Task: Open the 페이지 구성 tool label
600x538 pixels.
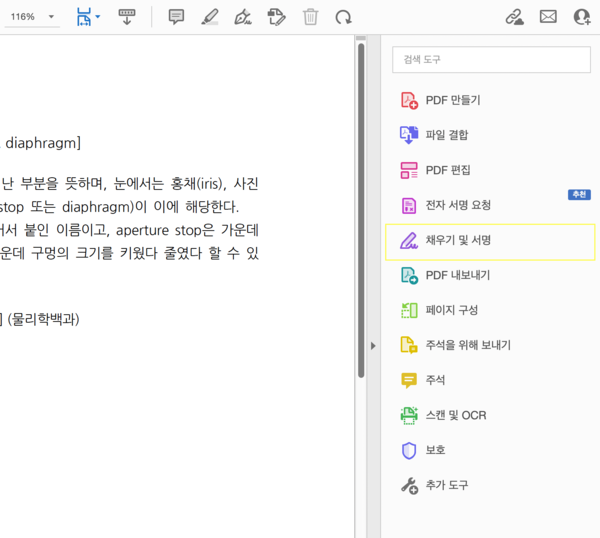Action: tap(452, 310)
